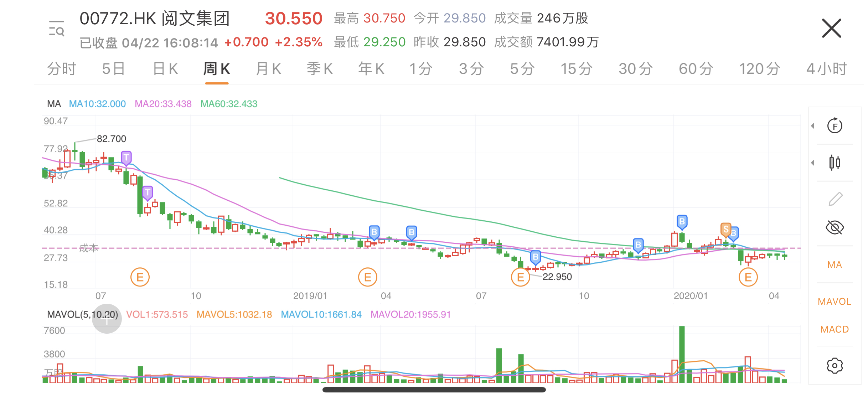The width and height of the screenshot is (868, 401).
Task: Activate the pencil drawing tool
Action: pyautogui.click(x=835, y=199)
